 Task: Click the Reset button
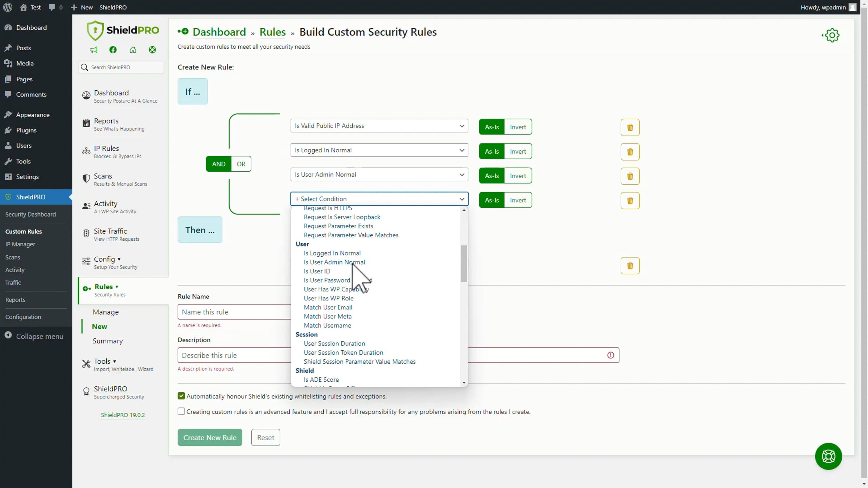point(265,437)
